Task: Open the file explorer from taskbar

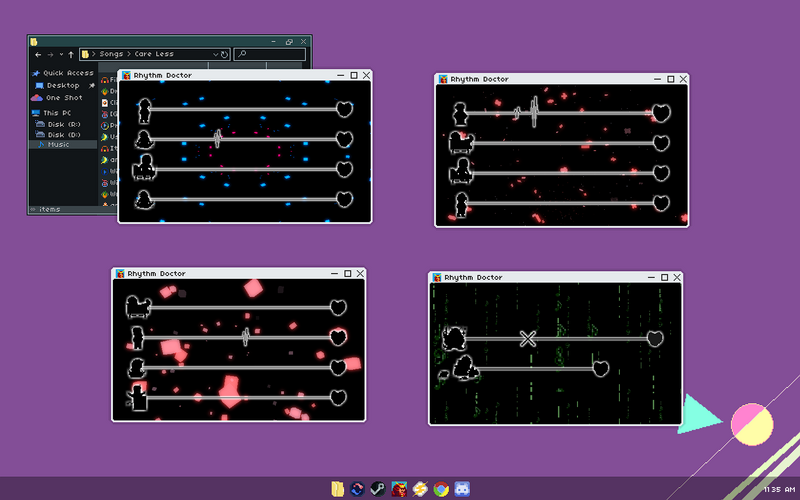Action: tap(337, 489)
